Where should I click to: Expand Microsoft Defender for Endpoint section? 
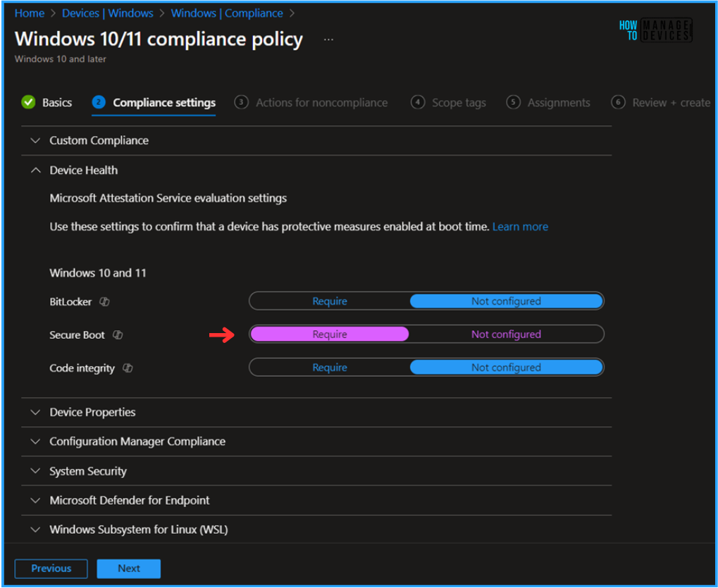(316, 500)
